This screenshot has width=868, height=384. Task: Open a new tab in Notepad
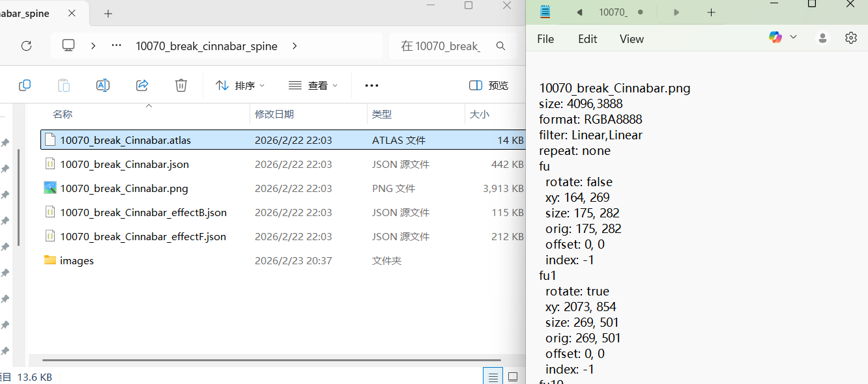pos(711,12)
